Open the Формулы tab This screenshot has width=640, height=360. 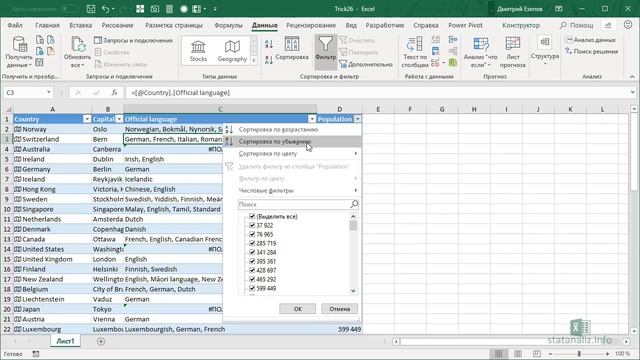(x=228, y=25)
